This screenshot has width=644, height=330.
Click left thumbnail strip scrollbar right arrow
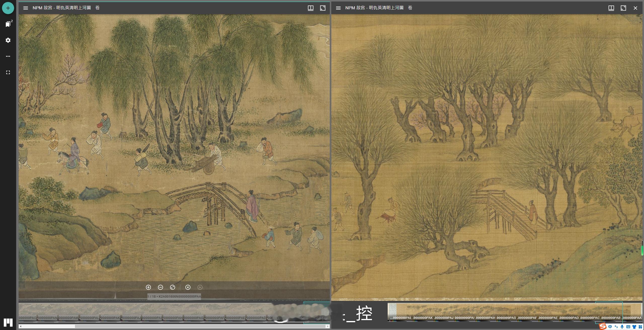click(328, 326)
